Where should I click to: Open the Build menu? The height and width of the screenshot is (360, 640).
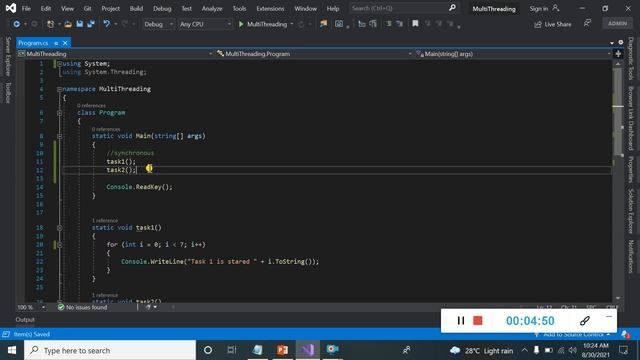tap(136, 8)
